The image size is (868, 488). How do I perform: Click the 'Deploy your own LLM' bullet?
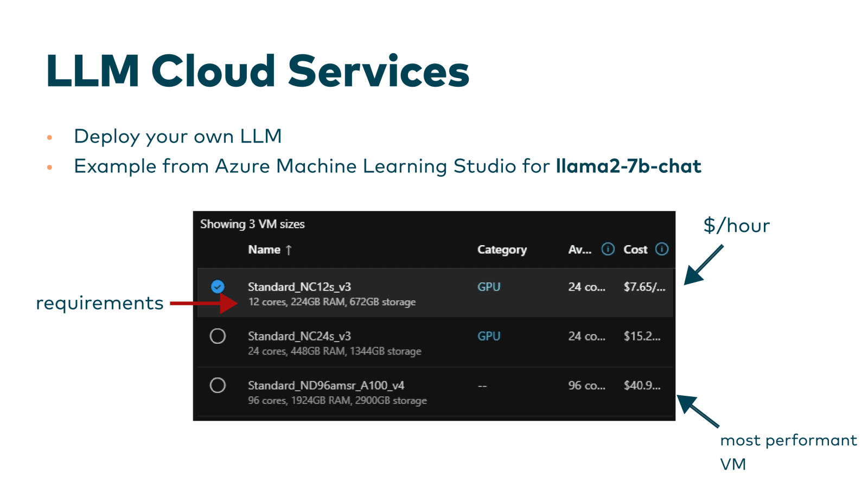177,137
